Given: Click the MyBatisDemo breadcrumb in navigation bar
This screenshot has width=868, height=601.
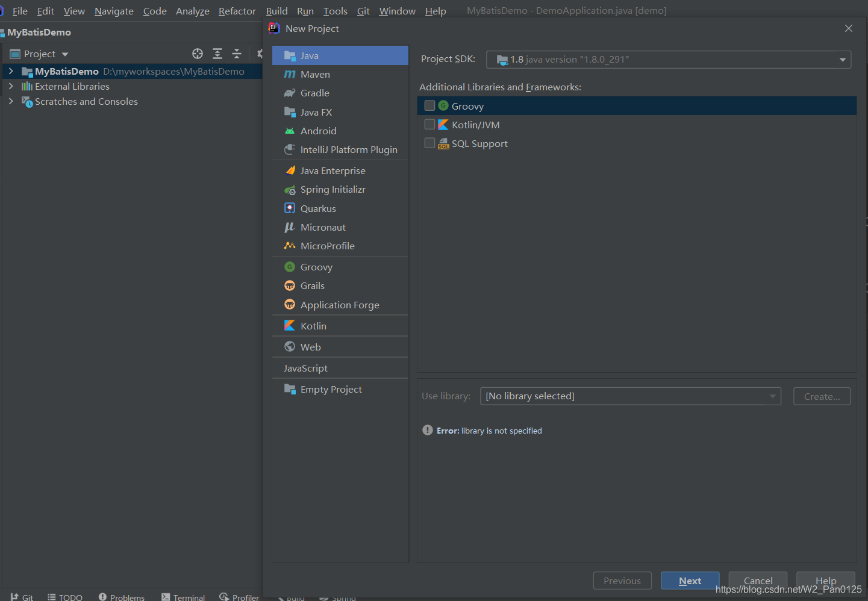Looking at the screenshot, I should click(39, 32).
